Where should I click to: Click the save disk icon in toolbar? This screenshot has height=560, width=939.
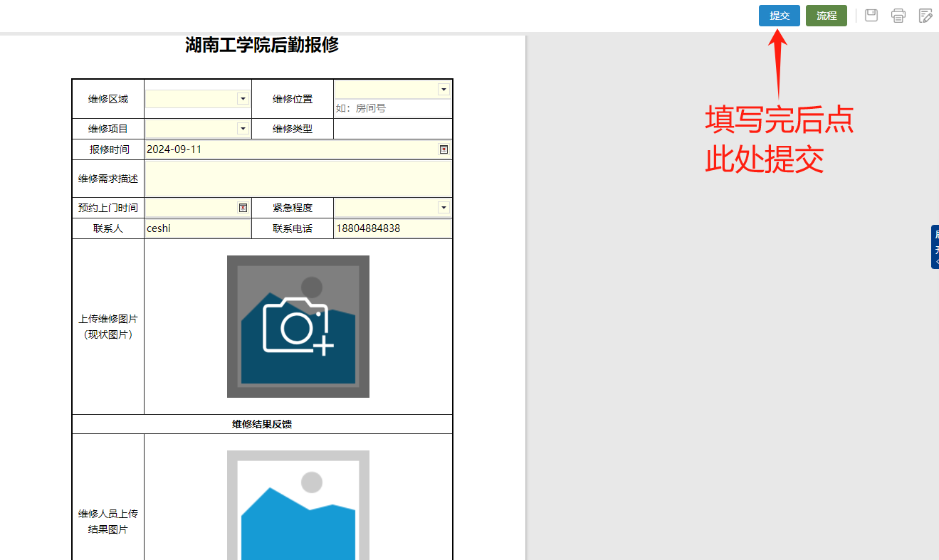(x=871, y=16)
